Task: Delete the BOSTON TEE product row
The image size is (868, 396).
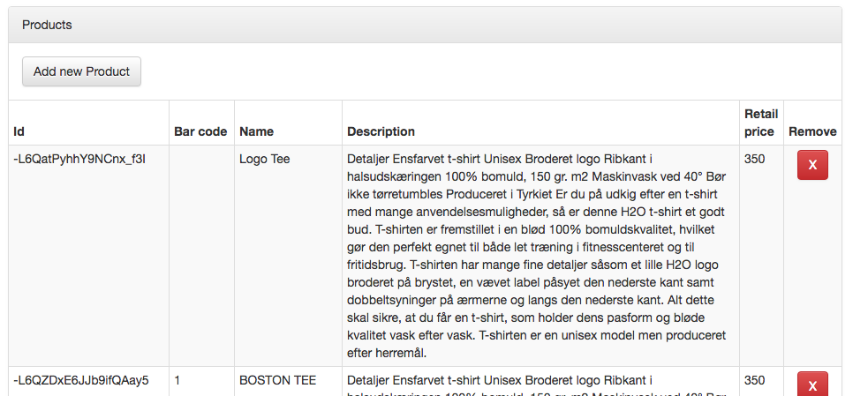Action: pos(812,385)
